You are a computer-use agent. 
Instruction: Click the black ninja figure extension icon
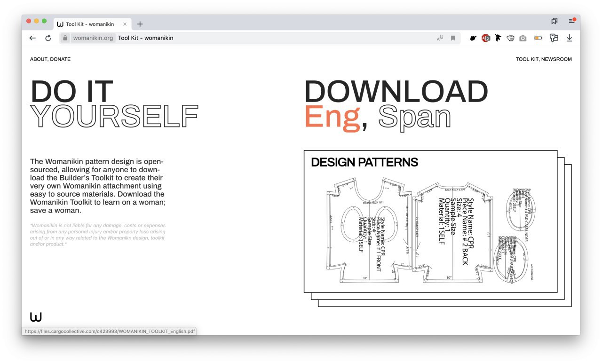click(x=498, y=38)
